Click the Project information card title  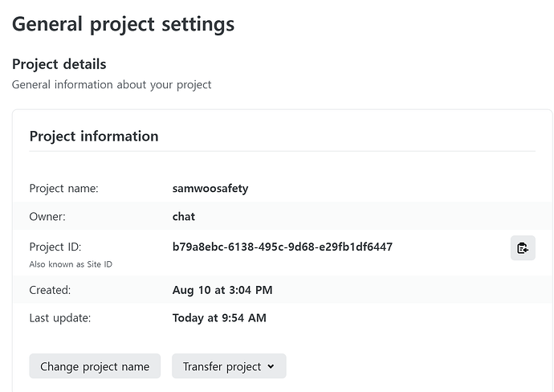click(94, 136)
